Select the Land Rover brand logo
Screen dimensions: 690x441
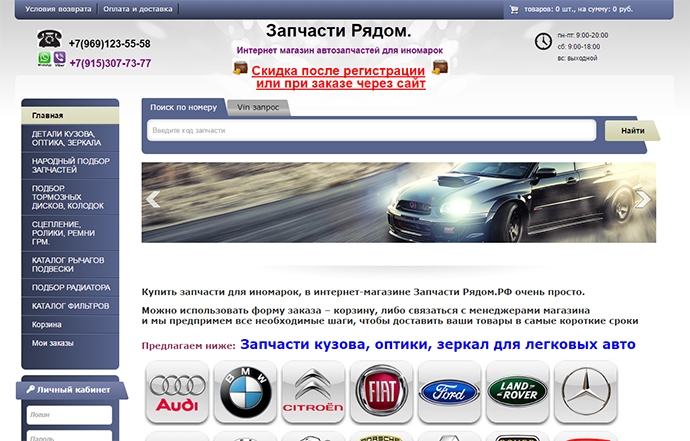[x=518, y=392]
